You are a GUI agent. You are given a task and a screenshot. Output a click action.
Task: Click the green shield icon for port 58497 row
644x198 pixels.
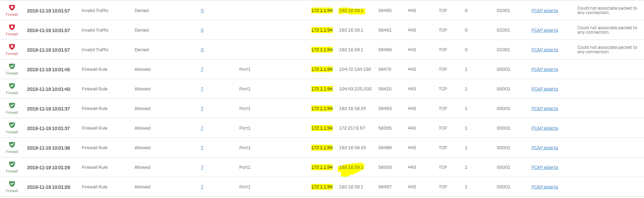tap(12, 184)
